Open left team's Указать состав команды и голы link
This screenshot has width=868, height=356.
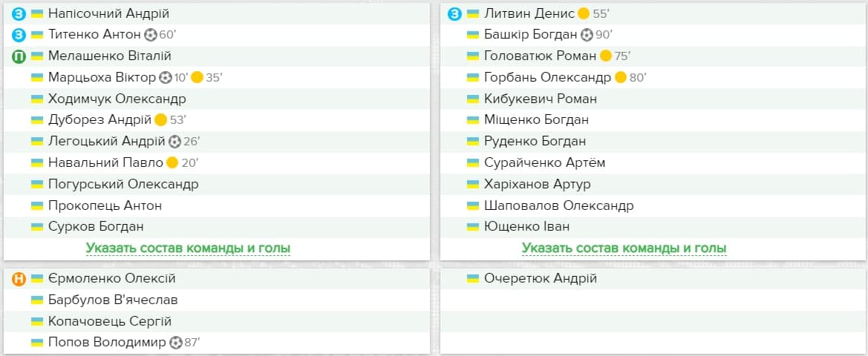188,248
